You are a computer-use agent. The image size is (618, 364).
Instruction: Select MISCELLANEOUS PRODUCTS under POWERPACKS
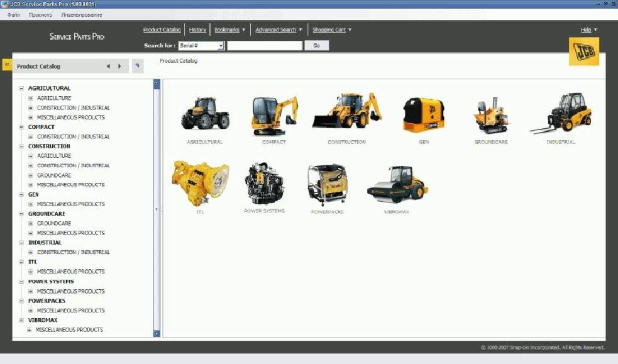[x=71, y=311]
